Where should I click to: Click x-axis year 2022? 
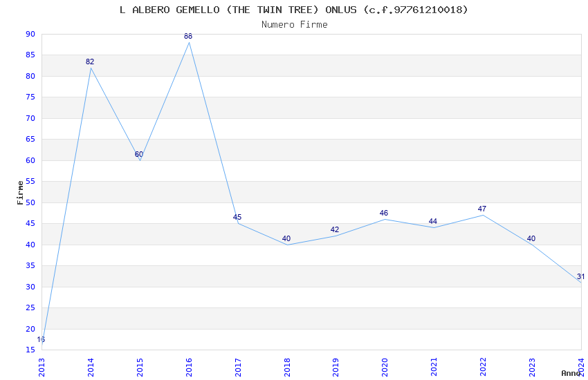coord(483,367)
